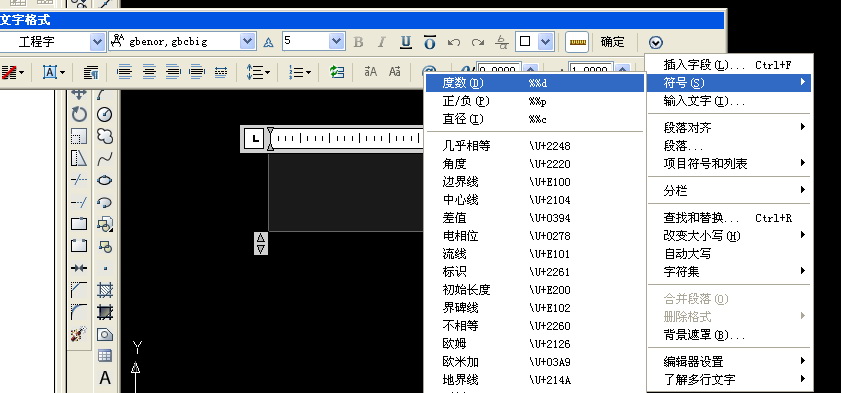Select the Table tool
The width and height of the screenshot is (841, 393).
[x=105, y=355]
